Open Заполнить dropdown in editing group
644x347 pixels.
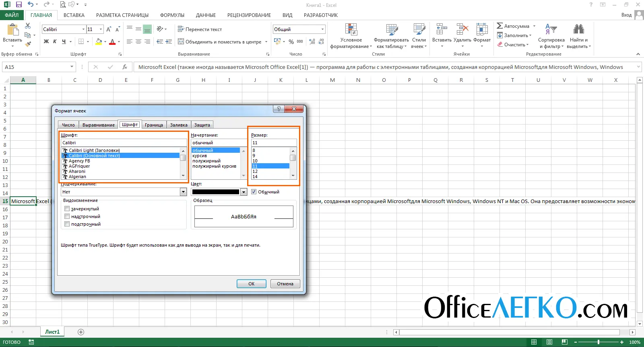point(514,35)
